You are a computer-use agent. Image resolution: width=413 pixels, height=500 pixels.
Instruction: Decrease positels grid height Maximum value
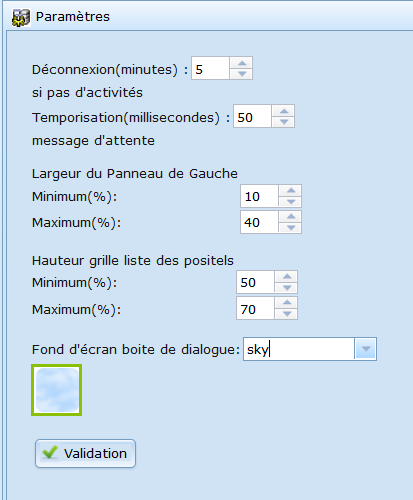coord(287,314)
